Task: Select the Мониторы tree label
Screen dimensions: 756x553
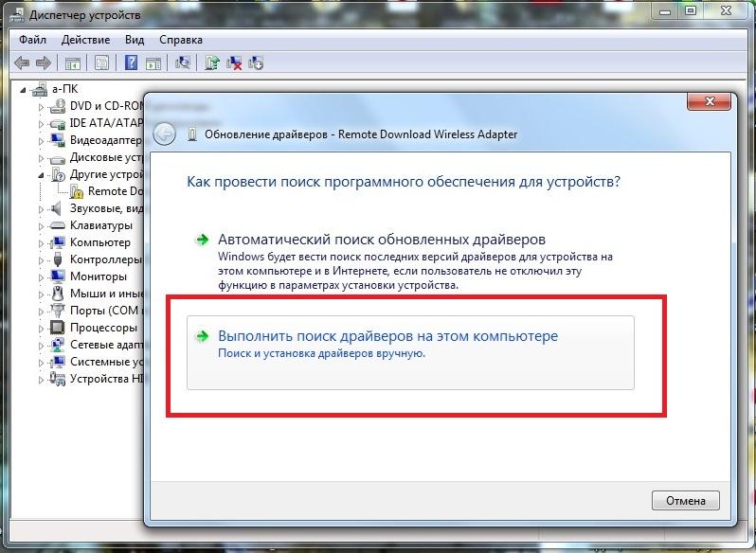Action: coord(99,276)
